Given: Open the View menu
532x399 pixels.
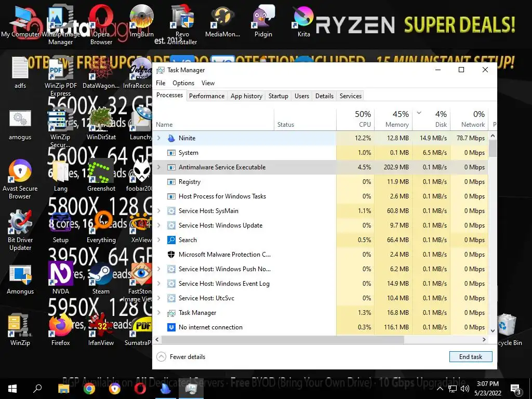Looking at the screenshot, I should [x=208, y=83].
